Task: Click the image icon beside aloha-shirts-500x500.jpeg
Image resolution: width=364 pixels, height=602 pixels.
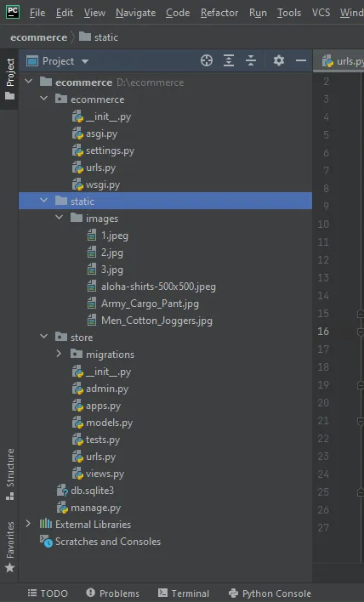Action: click(92, 287)
